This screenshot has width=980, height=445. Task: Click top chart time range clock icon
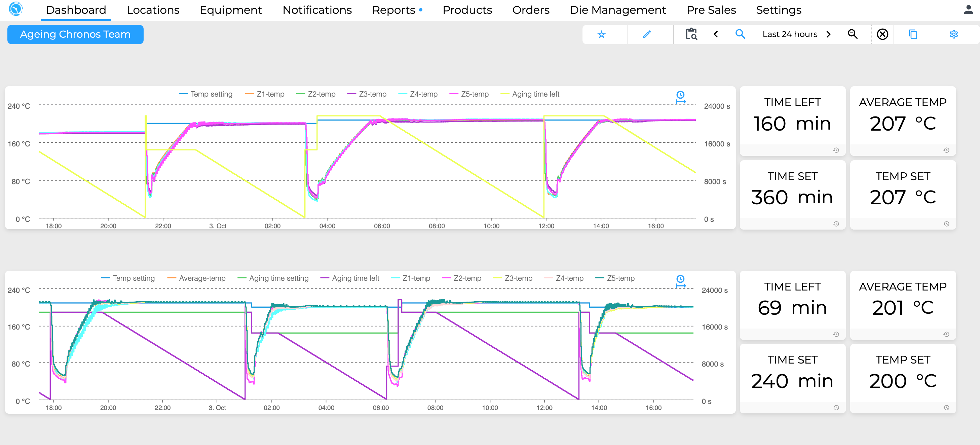tap(680, 98)
